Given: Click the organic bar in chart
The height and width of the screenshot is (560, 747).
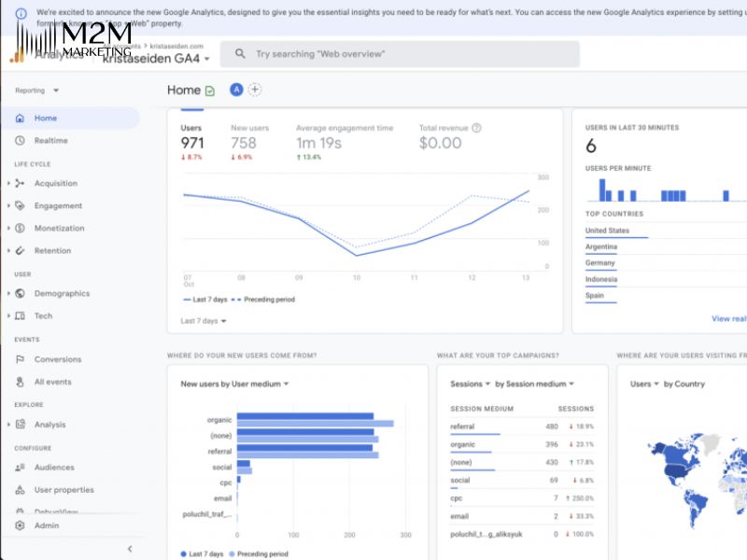Looking at the screenshot, I should point(305,416).
